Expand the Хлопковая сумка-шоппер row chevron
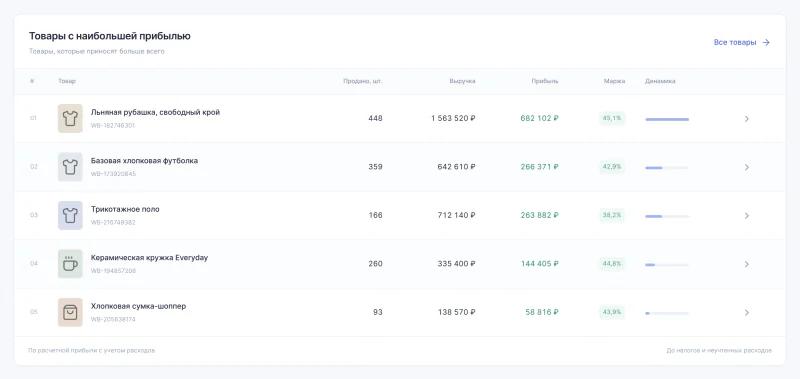The image size is (800, 379). pos(746,313)
